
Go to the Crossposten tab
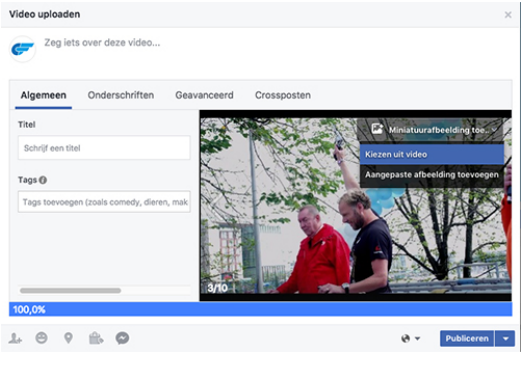tap(283, 95)
